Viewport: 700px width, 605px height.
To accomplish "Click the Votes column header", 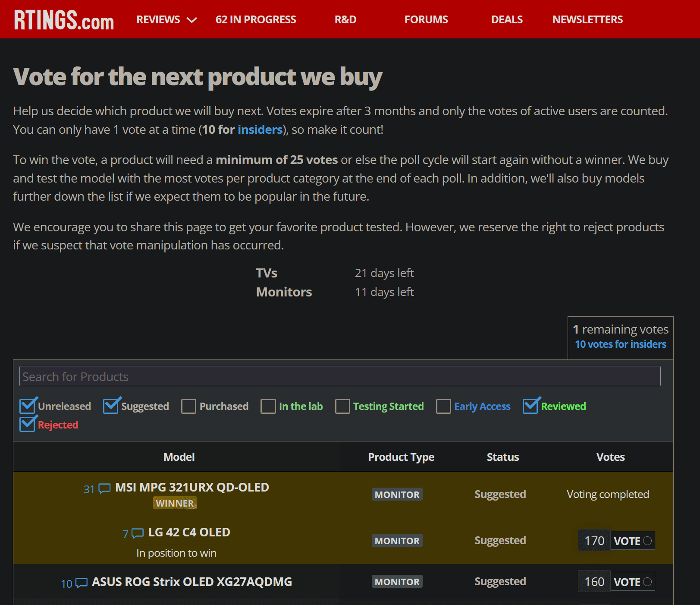I will [611, 457].
